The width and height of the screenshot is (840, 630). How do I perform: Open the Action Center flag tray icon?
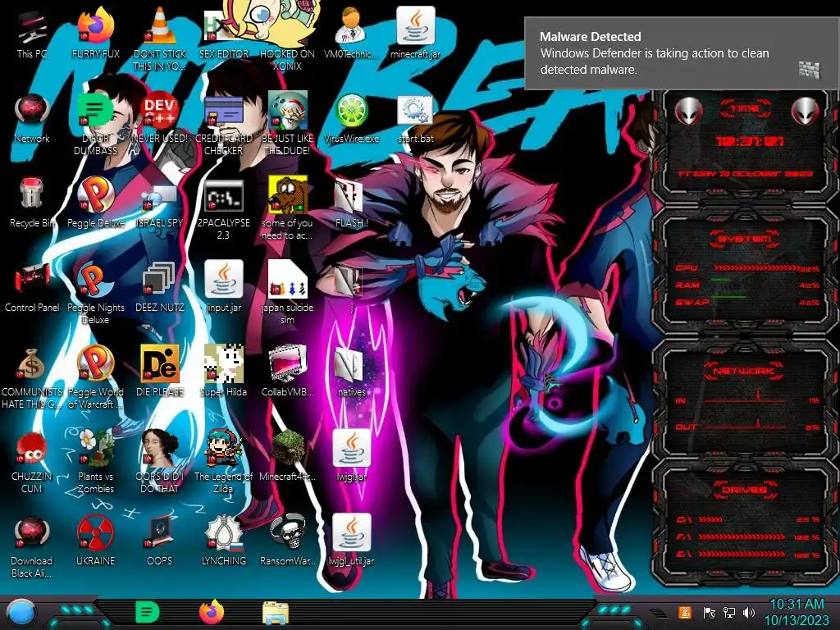(709, 612)
